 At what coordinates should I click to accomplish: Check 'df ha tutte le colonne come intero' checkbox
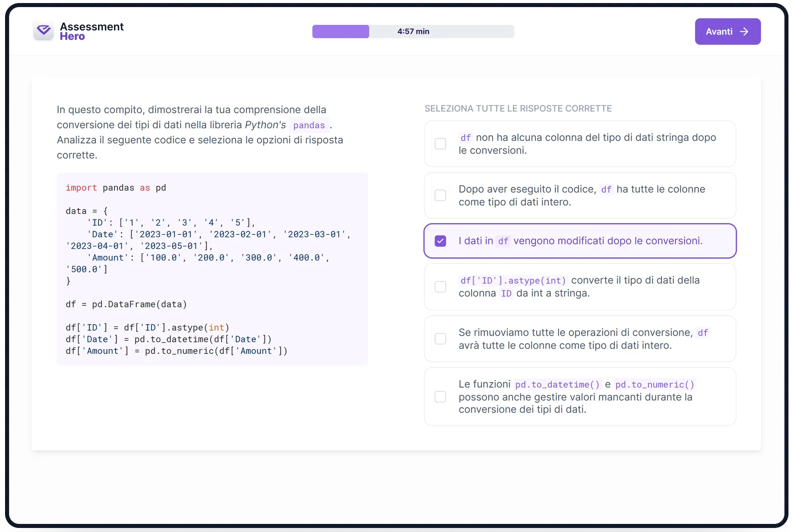coord(441,195)
